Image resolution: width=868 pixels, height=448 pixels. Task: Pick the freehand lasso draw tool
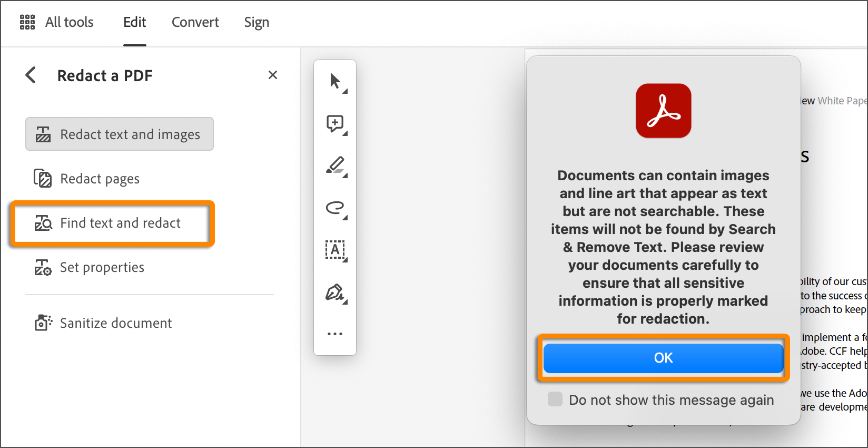point(335,208)
